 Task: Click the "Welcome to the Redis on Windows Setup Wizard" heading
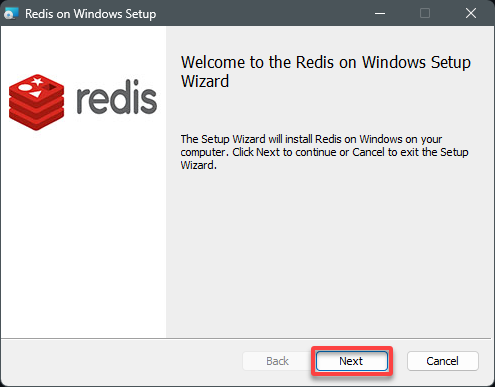[x=326, y=72]
